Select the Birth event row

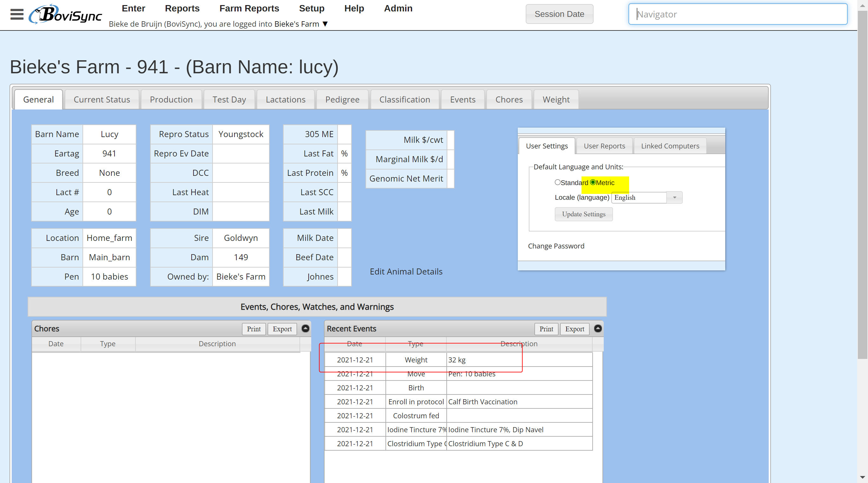click(458, 388)
